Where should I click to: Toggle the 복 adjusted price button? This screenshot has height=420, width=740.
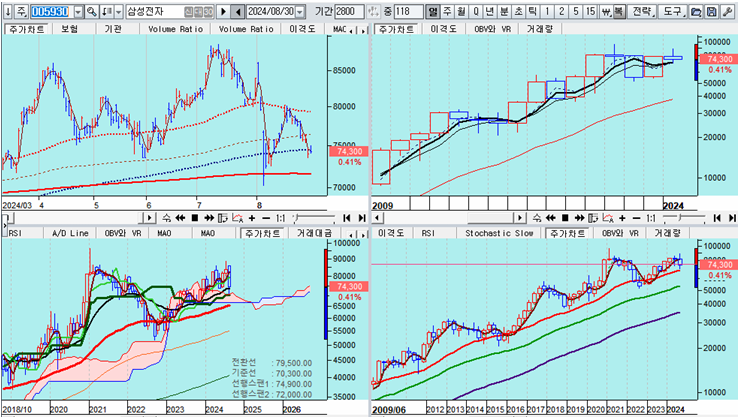tap(618, 11)
